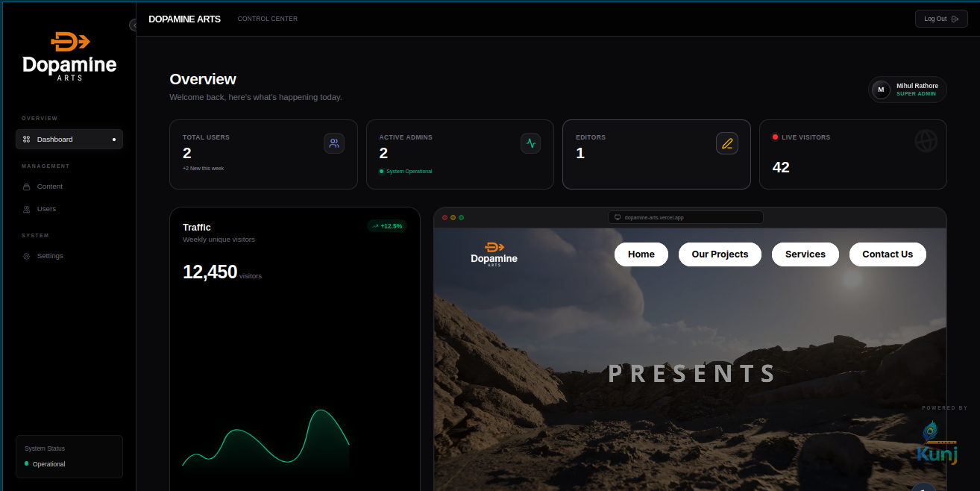Click the Kunj peacock feather logo
Viewport: 980px width, 491px height.
(936, 443)
